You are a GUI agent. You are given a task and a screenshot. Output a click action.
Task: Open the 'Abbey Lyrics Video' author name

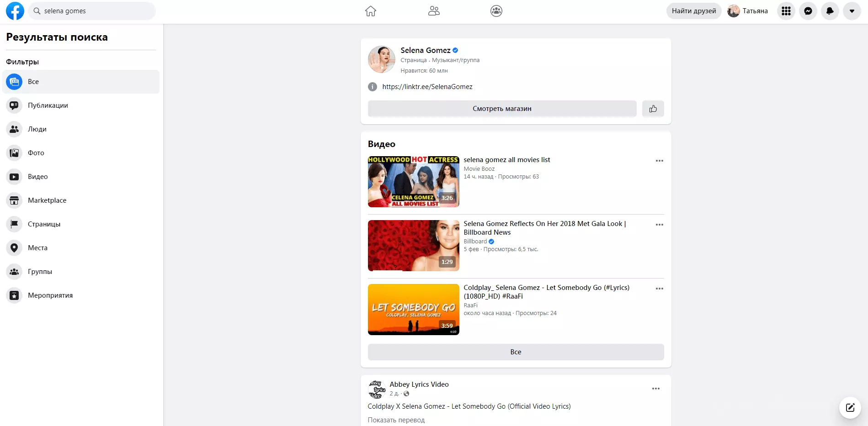[419, 384]
